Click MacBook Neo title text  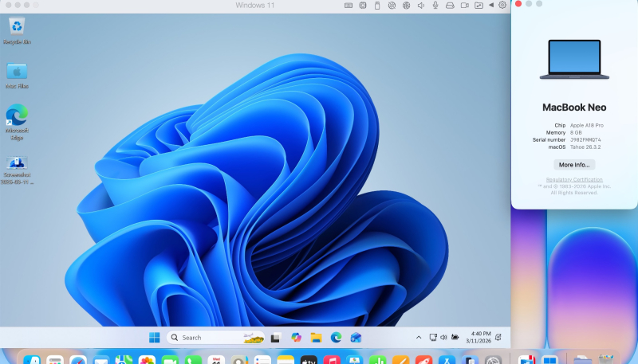tap(574, 108)
